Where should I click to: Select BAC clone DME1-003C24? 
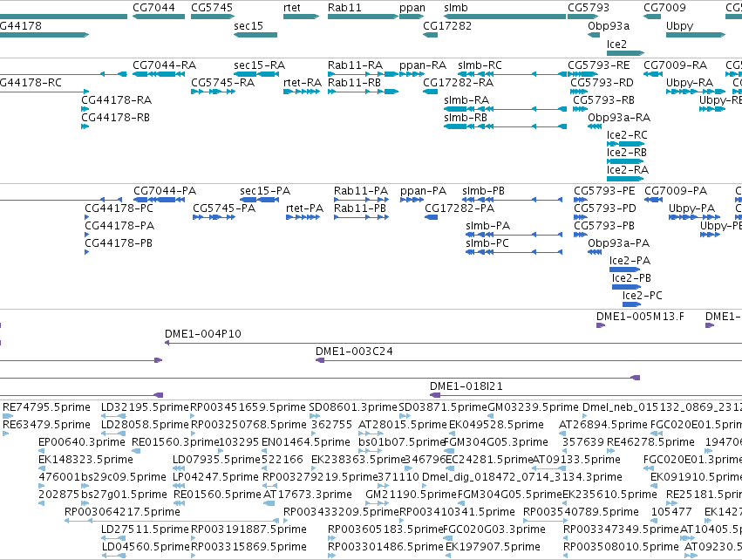click(354, 352)
